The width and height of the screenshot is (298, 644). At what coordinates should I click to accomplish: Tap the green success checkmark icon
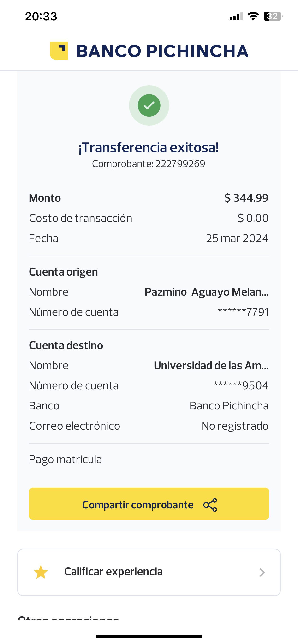click(x=149, y=105)
